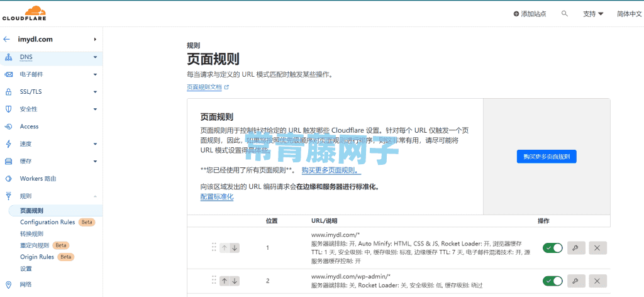Click the imydl.com domain name

(x=35, y=40)
